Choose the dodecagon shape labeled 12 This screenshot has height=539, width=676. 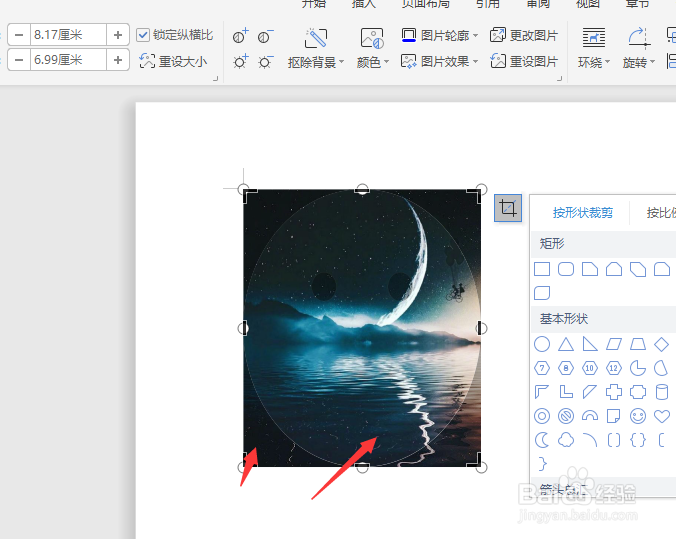point(614,368)
